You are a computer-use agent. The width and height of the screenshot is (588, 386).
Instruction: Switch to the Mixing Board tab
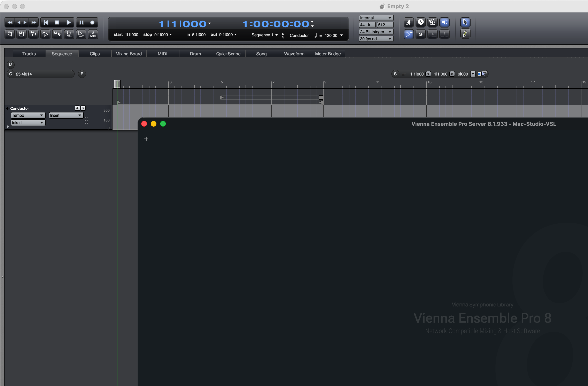(x=129, y=54)
